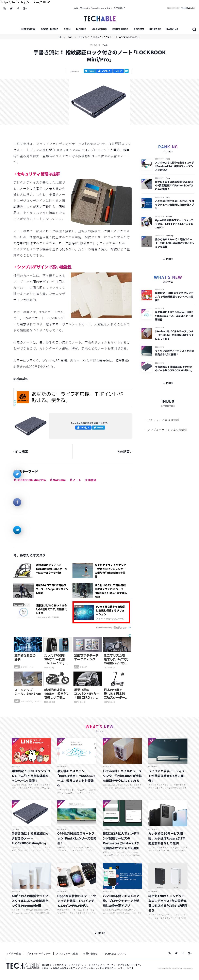This screenshot has height=980, width=199.
Task: Open the search magnifier icon in header
Action: click(194, 29)
